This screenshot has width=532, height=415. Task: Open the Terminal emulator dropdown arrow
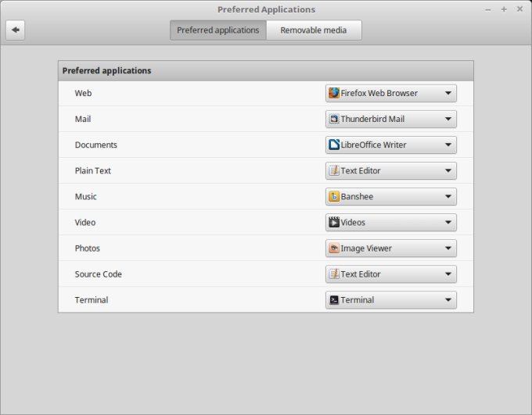(x=448, y=300)
